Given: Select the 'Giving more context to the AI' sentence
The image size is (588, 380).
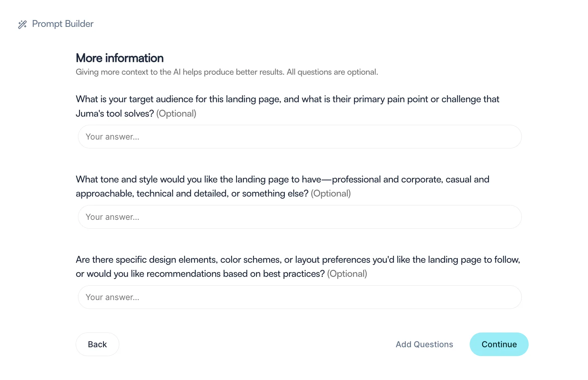Looking at the screenshot, I should [180, 72].
